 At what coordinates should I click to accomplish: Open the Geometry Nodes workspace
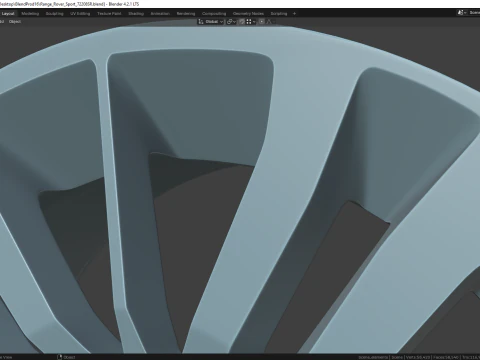coord(248,14)
